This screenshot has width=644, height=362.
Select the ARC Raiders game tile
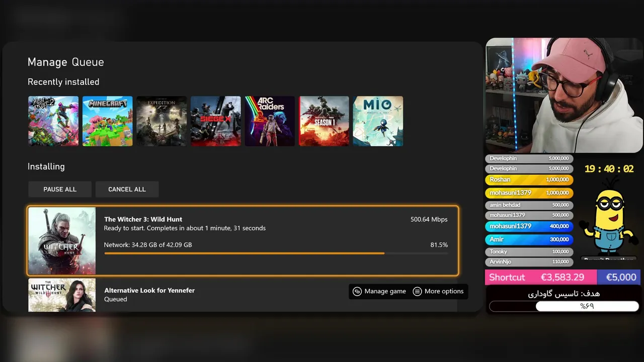pos(270,121)
